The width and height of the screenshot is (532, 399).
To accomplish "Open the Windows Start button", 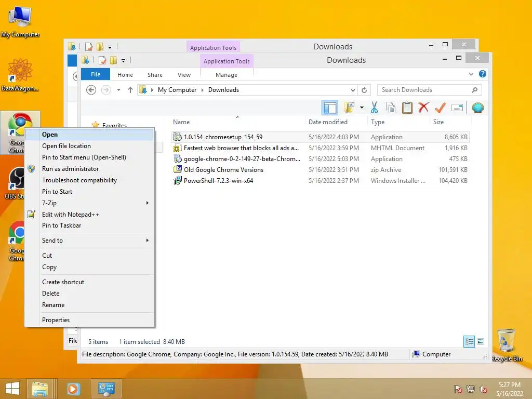I will [12, 389].
